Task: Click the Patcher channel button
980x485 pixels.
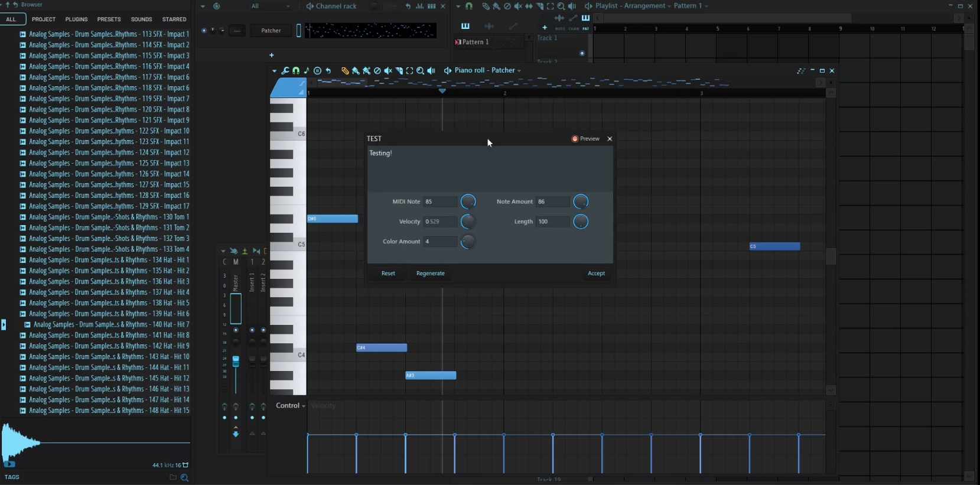Action: pos(271,31)
